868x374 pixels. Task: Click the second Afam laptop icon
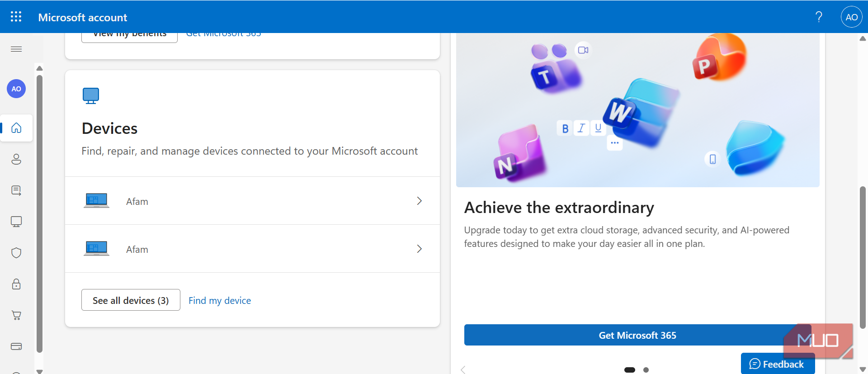pos(96,249)
